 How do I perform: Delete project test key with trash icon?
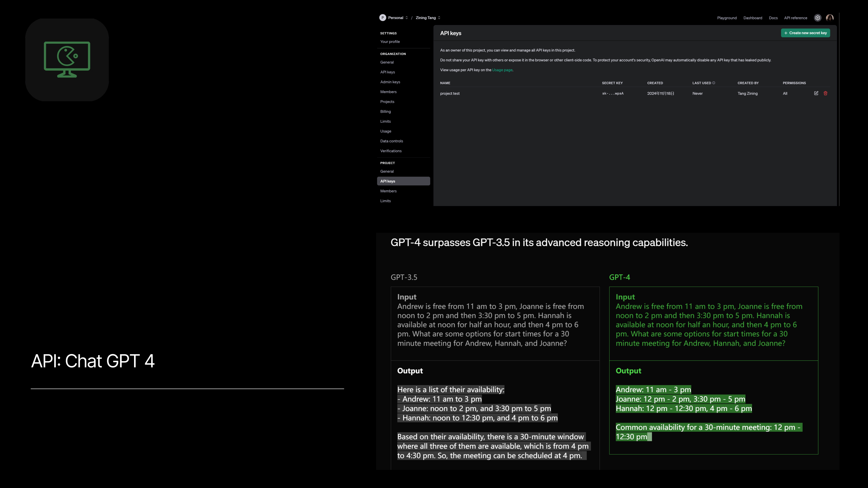[826, 93]
